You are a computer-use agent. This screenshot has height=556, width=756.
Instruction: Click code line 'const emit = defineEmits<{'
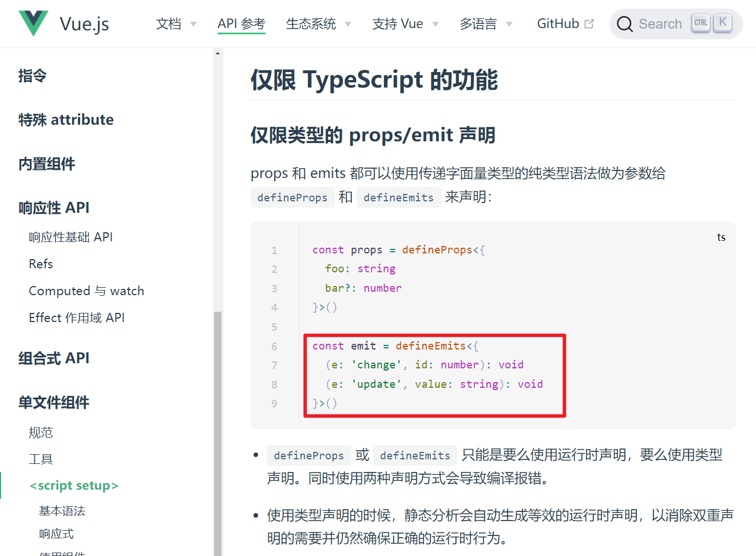coord(395,346)
